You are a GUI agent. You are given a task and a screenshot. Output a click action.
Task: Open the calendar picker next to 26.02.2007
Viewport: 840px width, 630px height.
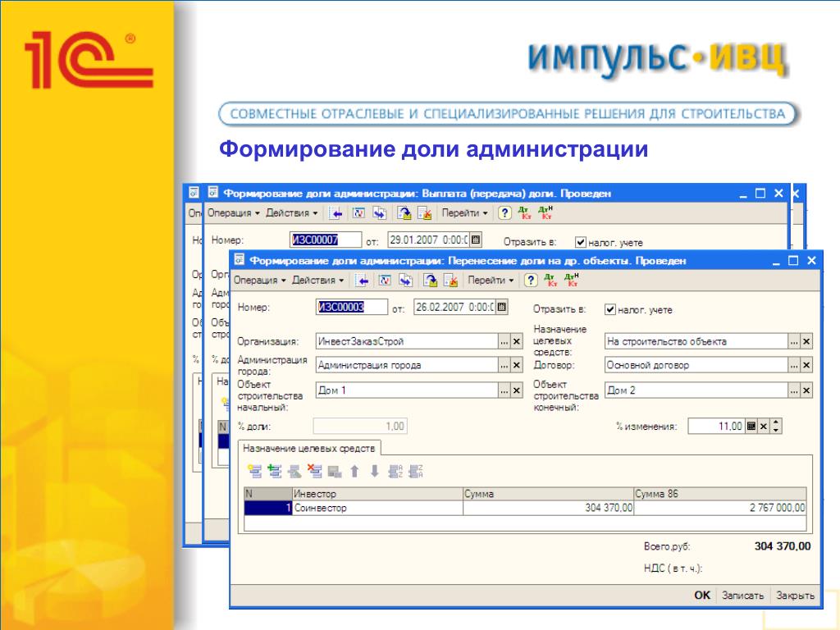(501, 307)
